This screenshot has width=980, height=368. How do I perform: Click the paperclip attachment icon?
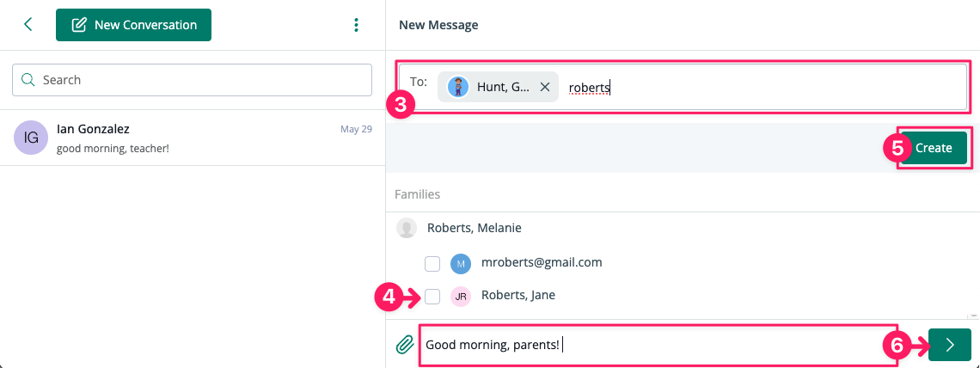[x=406, y=344]
